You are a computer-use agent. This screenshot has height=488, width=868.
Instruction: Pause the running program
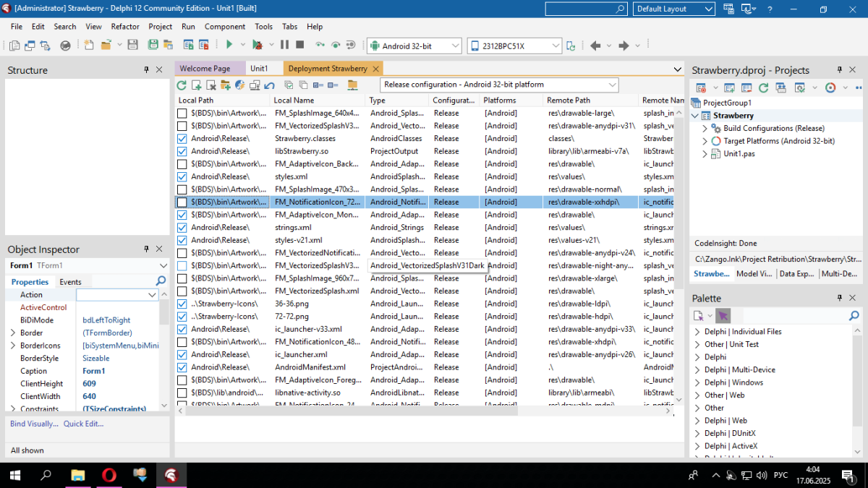coord(284,45)
